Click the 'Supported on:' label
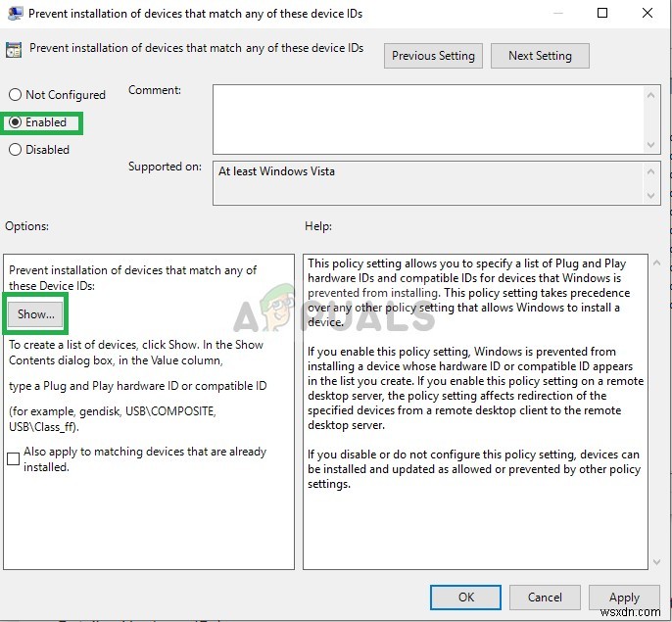The height and width of the screenshot is (622, 672). [165, 167]
